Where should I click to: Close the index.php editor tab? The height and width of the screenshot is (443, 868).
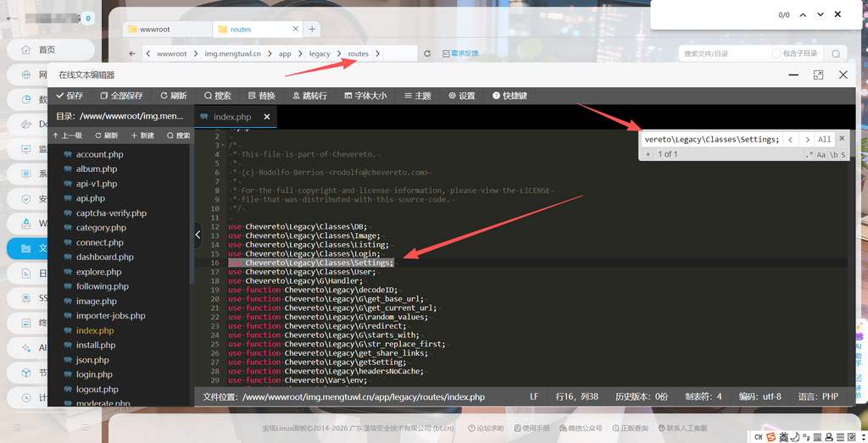[267, 117]
